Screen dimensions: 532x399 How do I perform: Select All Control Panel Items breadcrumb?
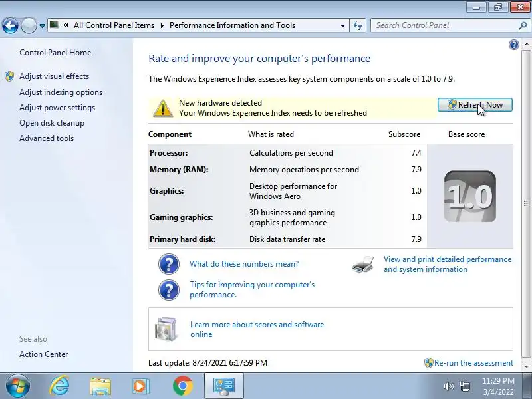114,25
